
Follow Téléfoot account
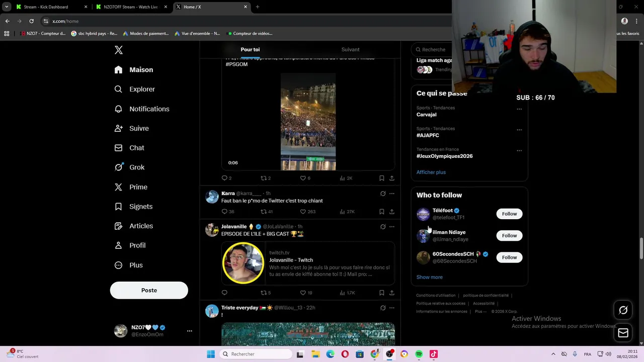[509, 214]
